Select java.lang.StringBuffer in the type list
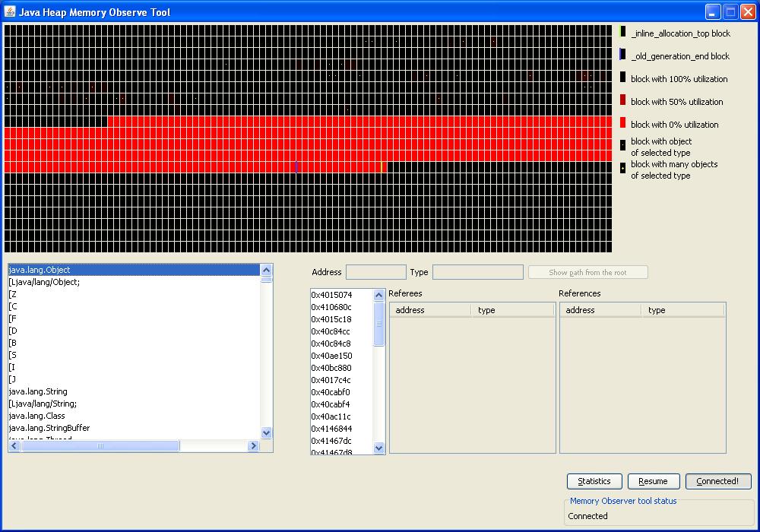Screen dimensions: 760x532 click(135, 428)
